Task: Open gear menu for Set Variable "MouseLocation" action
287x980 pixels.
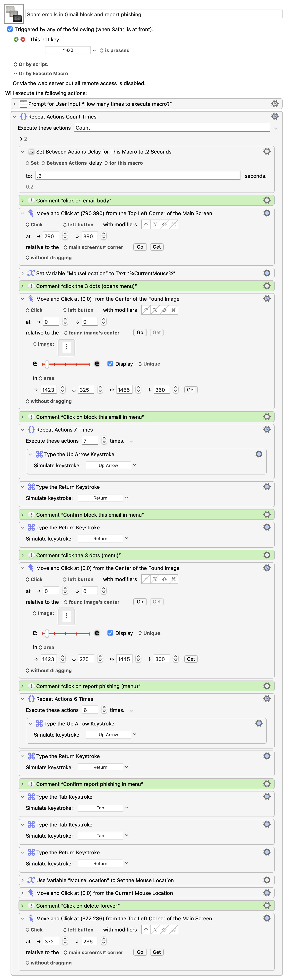Action: coord(267,273)
